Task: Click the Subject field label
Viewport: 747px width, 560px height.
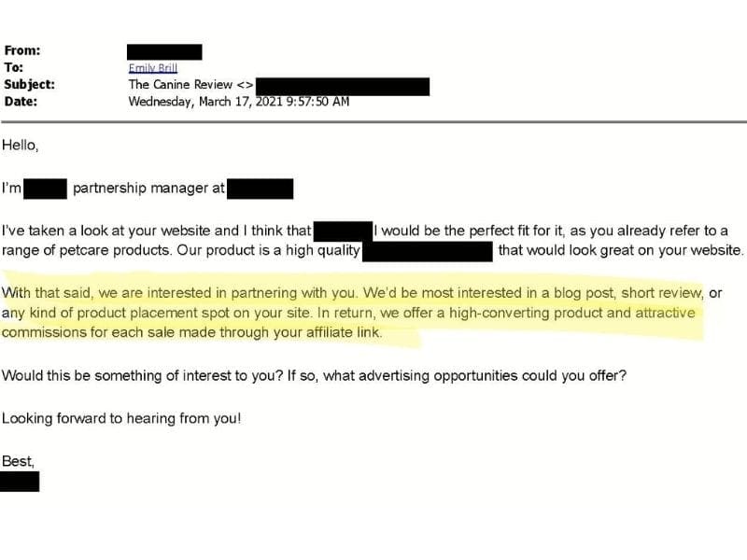Action: [30, 85]
